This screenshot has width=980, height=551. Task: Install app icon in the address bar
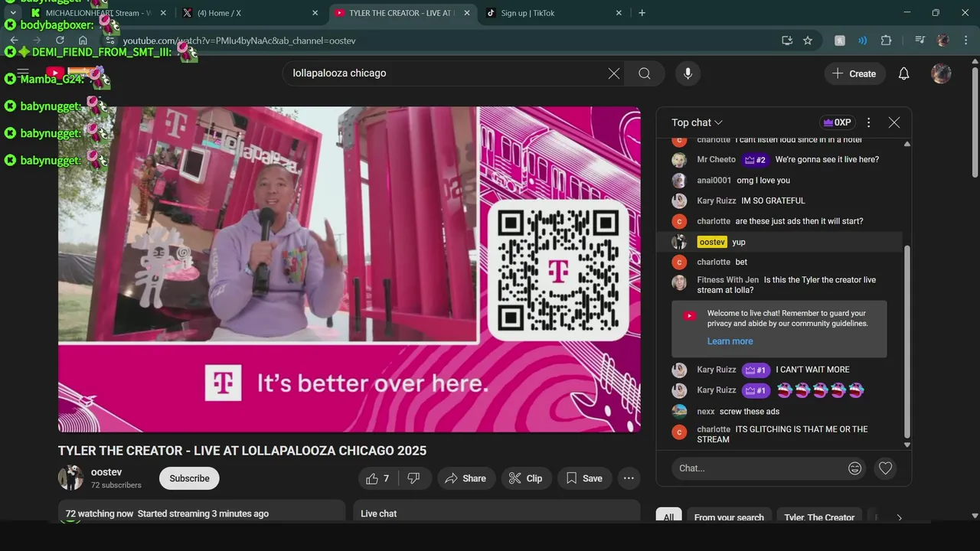click(786, 41)
